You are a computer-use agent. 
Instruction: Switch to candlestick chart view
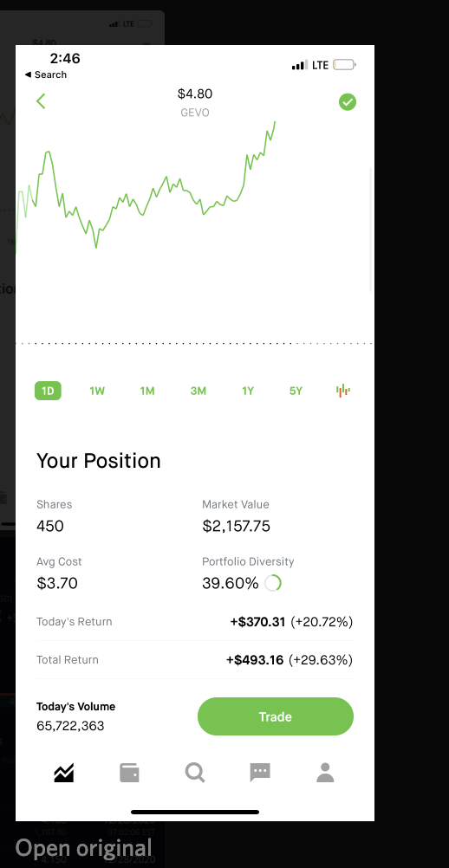pos(343,391)
